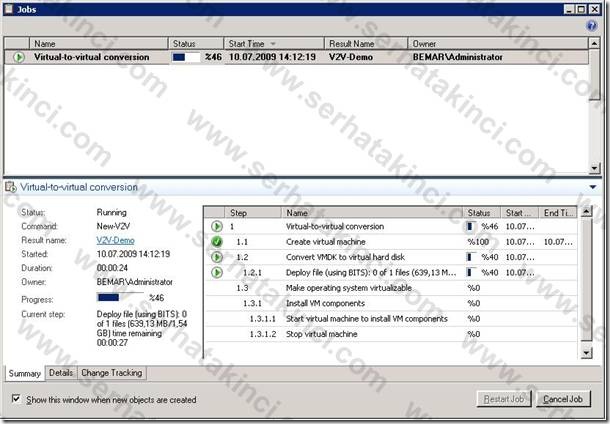Select the 'Make operating system virtualizable' step
610x424 pixels.
tap(349, 288)
